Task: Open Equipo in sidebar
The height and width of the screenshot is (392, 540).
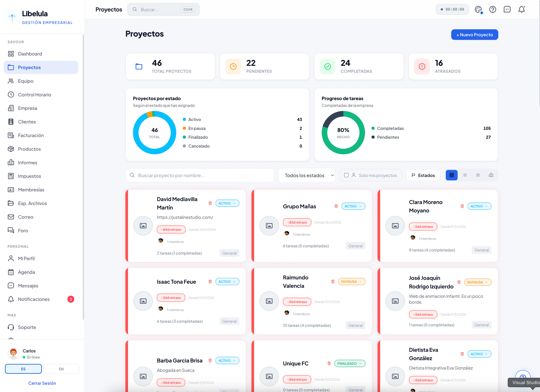Action: [41, 81]
